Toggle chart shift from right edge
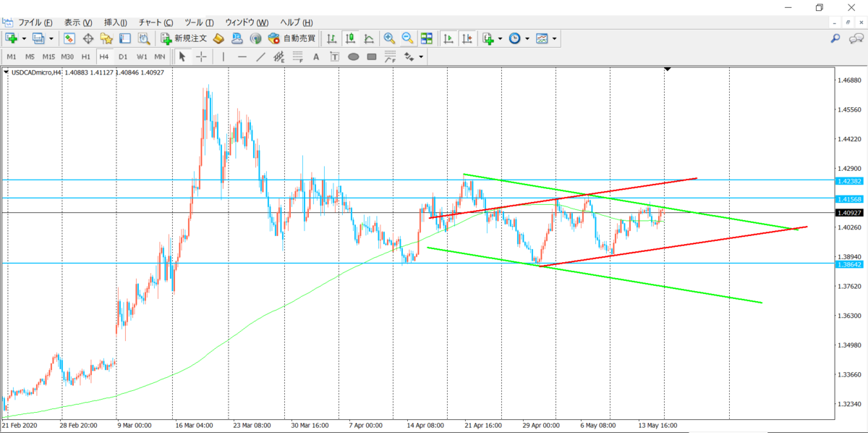 pyautogui.click(x=467, y=38)
